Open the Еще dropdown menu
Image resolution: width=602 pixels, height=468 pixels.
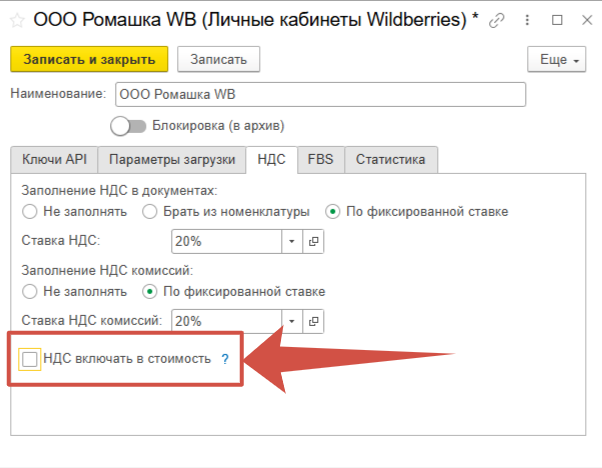point(555,60)
